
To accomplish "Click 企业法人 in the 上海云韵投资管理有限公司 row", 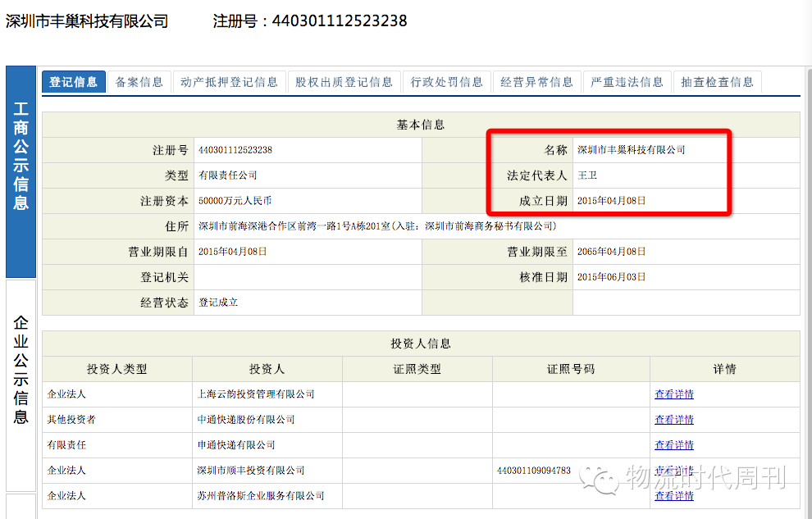I will tap(66, 394).
